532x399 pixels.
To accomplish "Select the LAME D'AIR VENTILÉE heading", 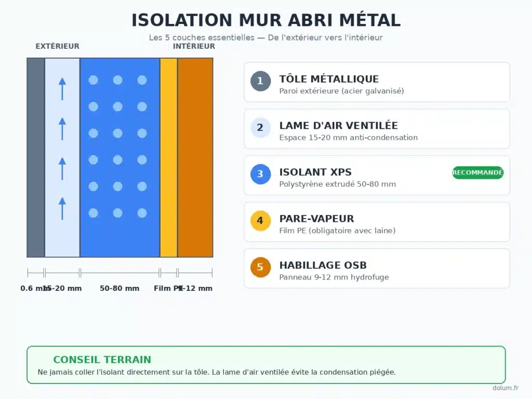I will pyautogui.click(x=338, y=126).
